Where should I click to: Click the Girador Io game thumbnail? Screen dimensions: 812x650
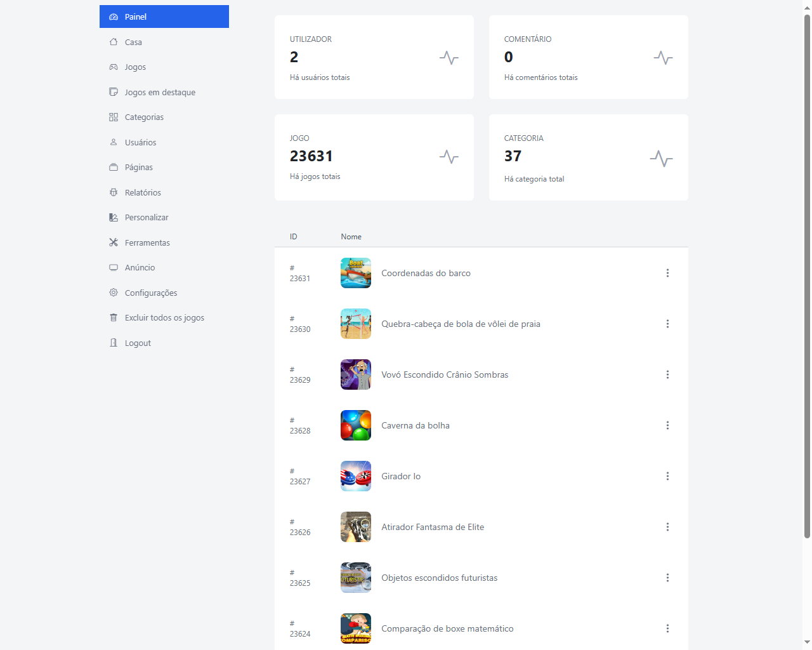pos(356,476)
